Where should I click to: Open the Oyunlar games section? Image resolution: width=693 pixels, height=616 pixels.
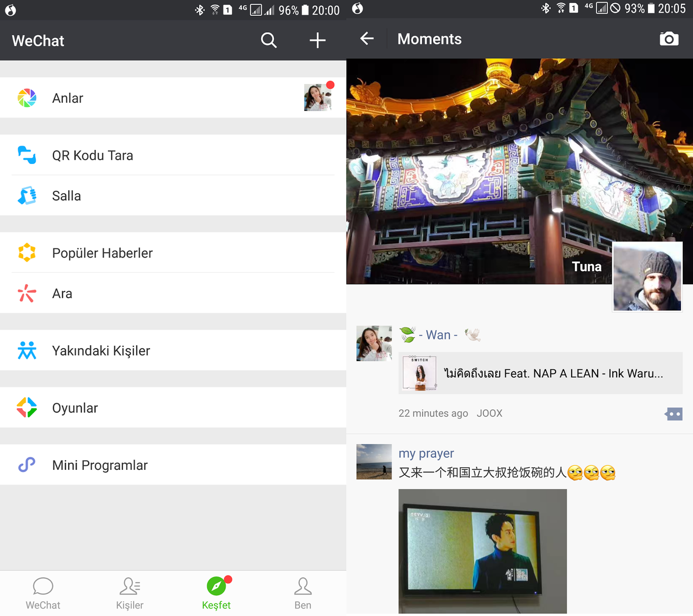(74, 408)
